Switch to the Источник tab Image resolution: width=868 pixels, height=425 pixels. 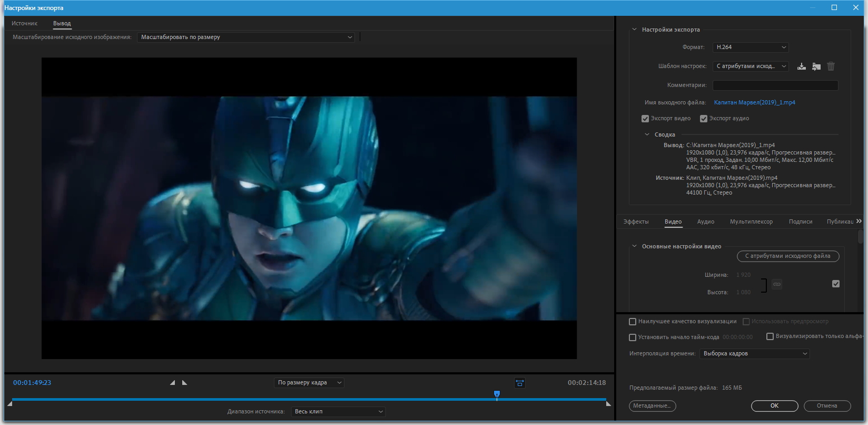[25, 23]
